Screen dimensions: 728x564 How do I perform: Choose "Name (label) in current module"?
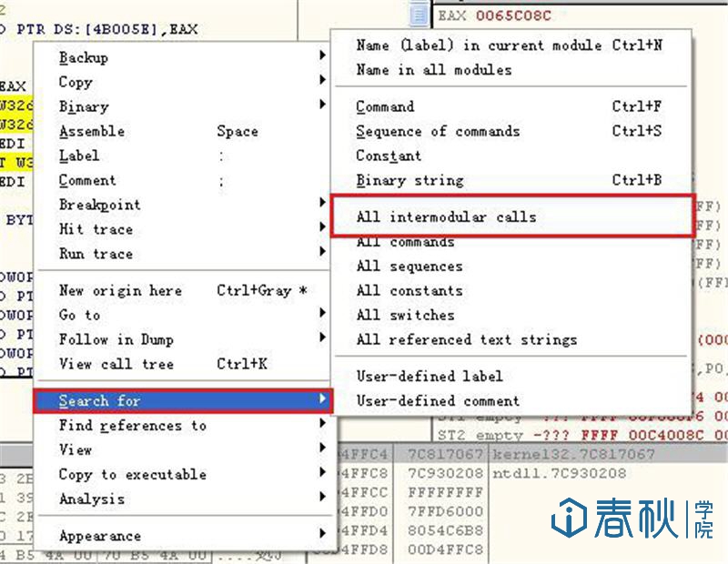(478, 45)
